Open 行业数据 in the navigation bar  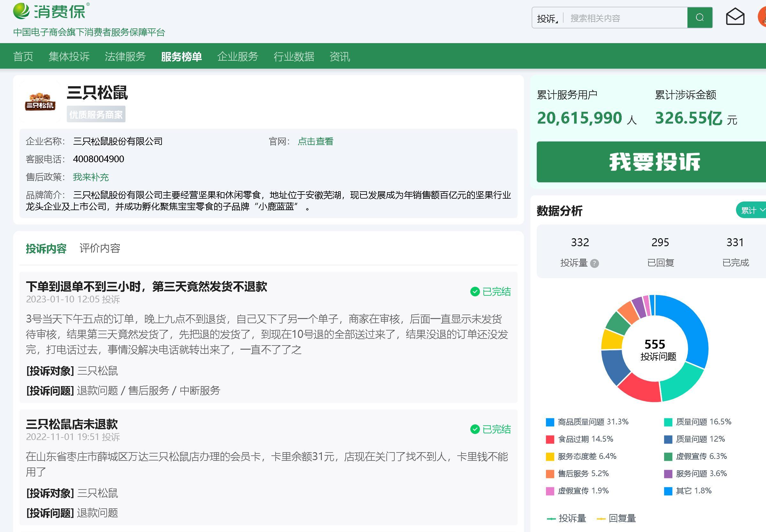click(294, 56)
